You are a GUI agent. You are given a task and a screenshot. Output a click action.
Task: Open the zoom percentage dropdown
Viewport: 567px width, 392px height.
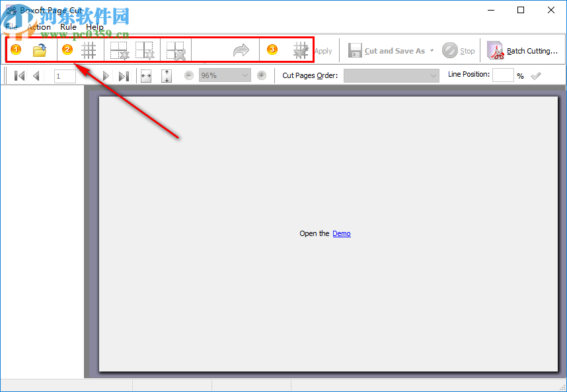coord(244,75)
